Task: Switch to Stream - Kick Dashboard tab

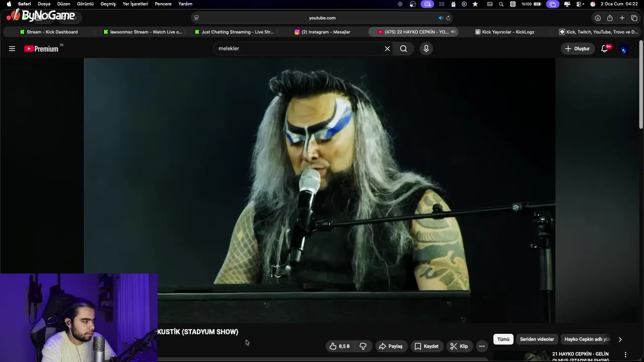Action: pos(48,32)
